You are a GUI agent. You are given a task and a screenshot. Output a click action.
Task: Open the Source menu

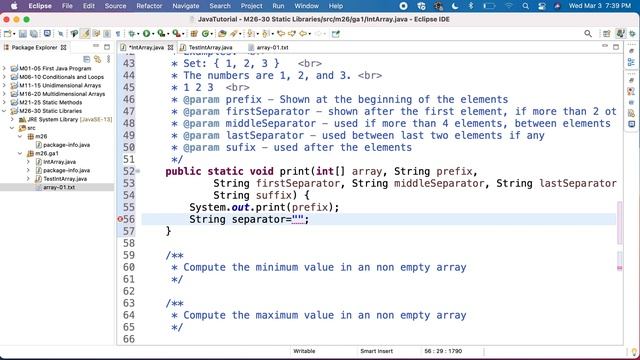point(115,6)
